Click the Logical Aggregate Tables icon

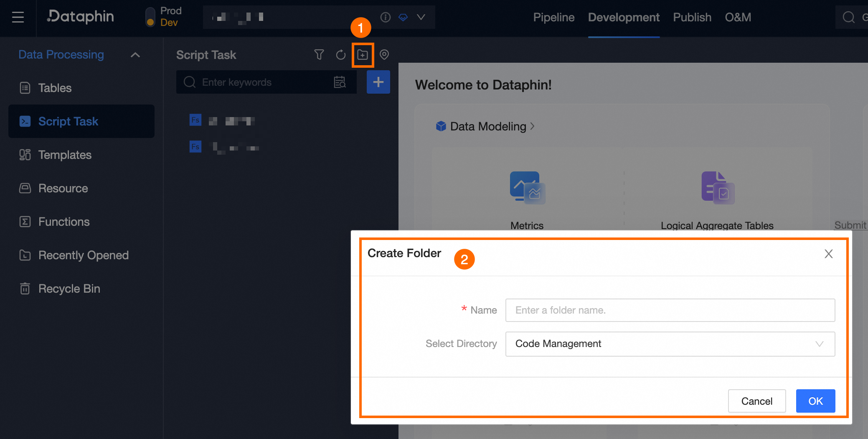[718, 188]
